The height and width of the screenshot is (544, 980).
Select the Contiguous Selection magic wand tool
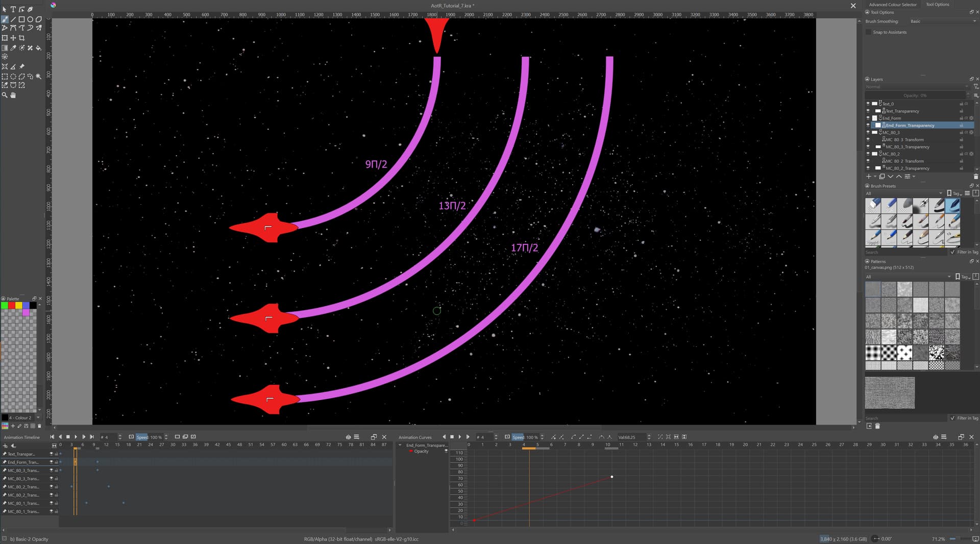click(38, 77)
